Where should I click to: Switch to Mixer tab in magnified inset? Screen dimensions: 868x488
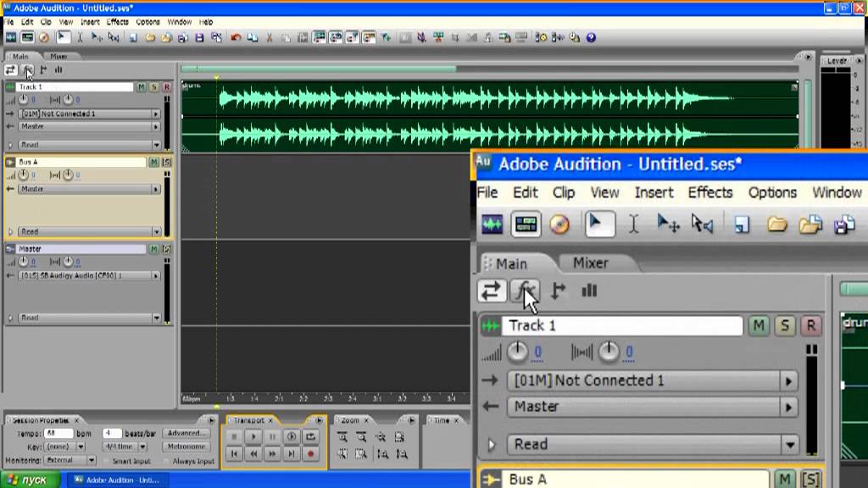pyautogui.click(x=591, y=263)
